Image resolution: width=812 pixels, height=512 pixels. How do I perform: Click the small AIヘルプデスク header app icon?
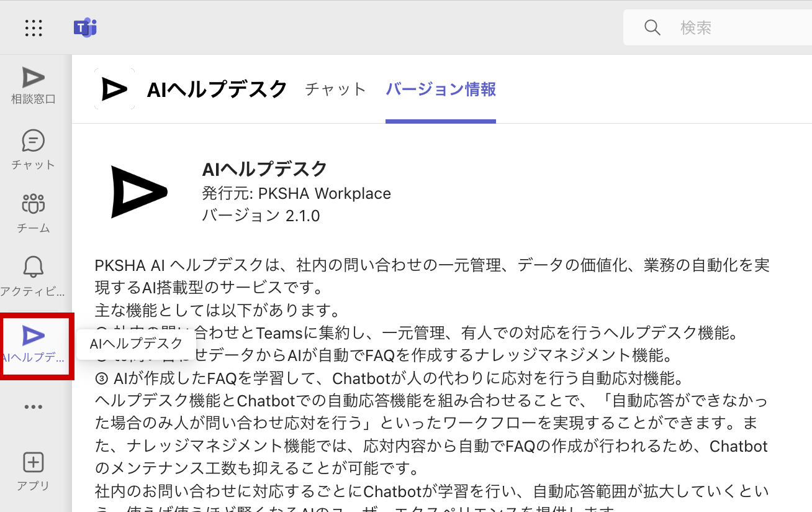pos(114,89)
